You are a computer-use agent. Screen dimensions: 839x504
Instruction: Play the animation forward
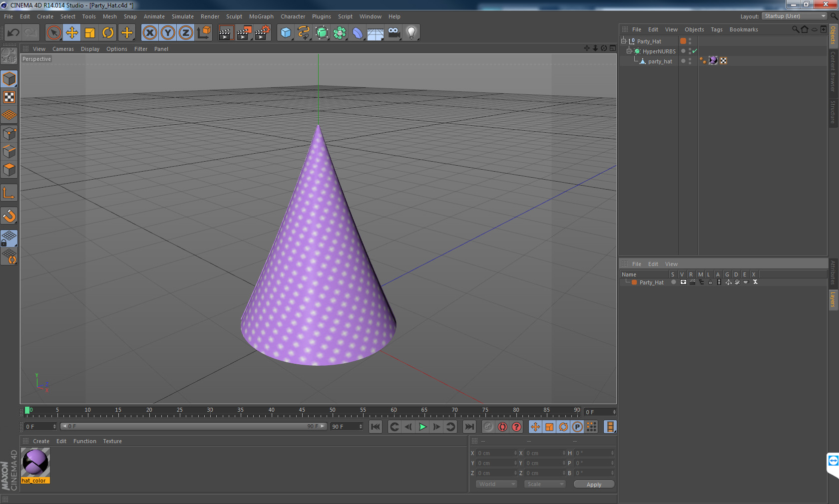422,427
